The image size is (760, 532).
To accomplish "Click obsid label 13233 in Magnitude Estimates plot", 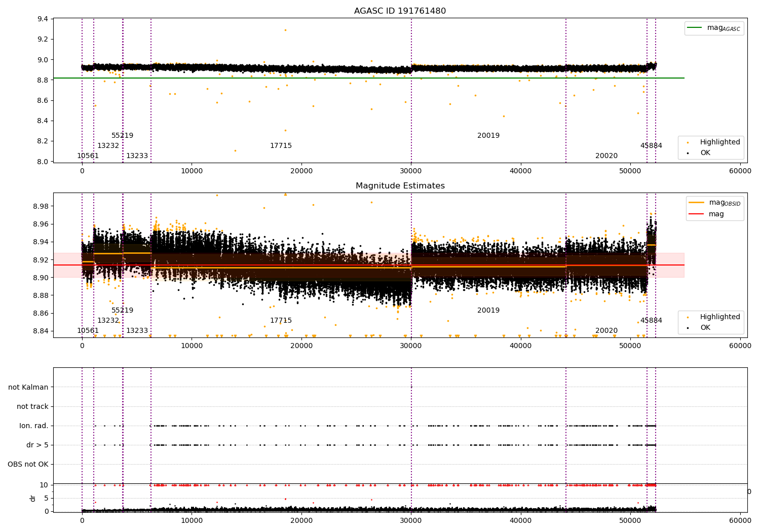I will click(x=137, y=330).
